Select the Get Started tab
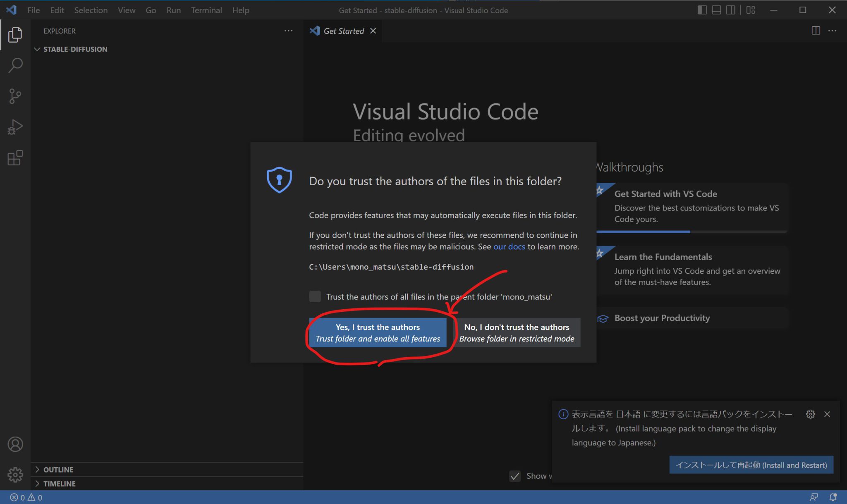This screenshot has width=847, height=504. (343, 31)
